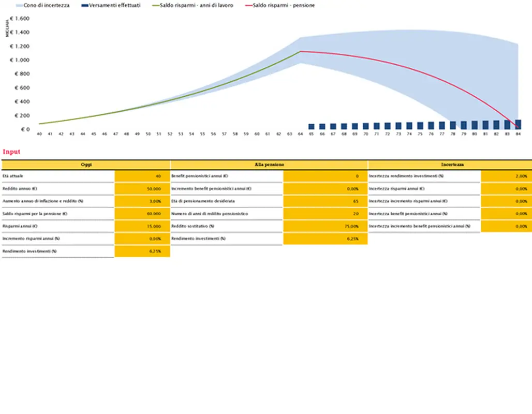Click the dark blue bar at age 84

click(x=518, y=125)
